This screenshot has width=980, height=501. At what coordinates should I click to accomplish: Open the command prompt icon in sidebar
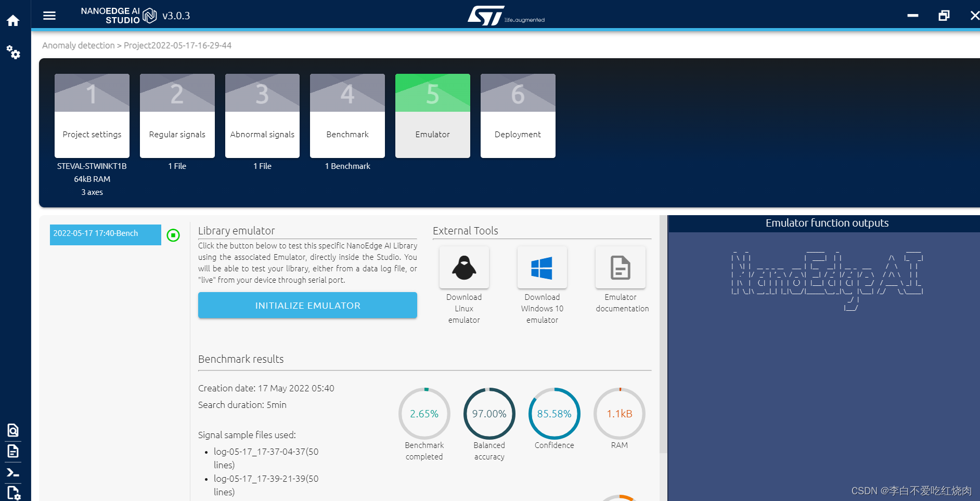coord(13,473)
